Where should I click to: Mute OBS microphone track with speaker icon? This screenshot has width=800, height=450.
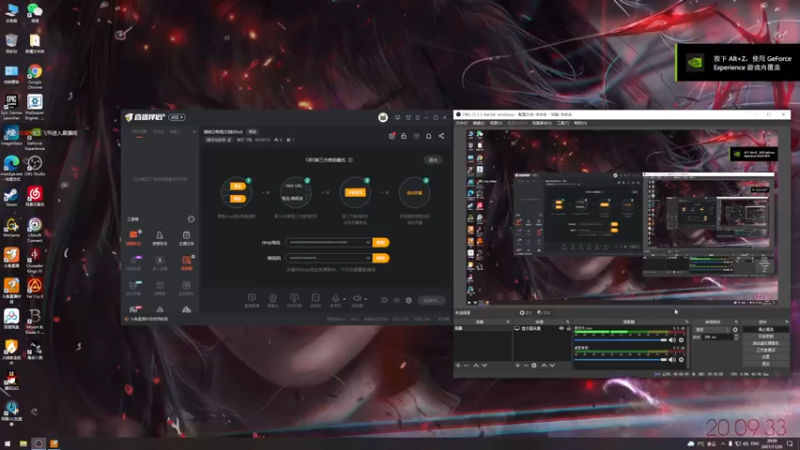pos(672,340)
